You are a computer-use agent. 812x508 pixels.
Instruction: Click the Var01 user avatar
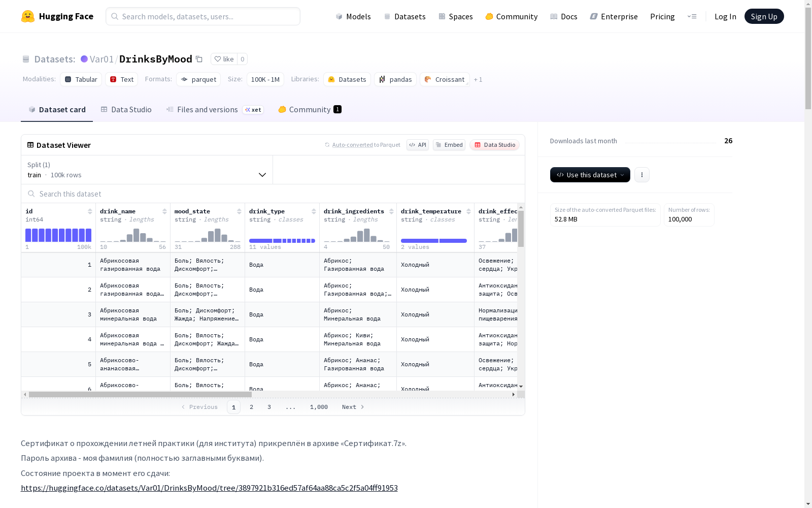point(84,59)
